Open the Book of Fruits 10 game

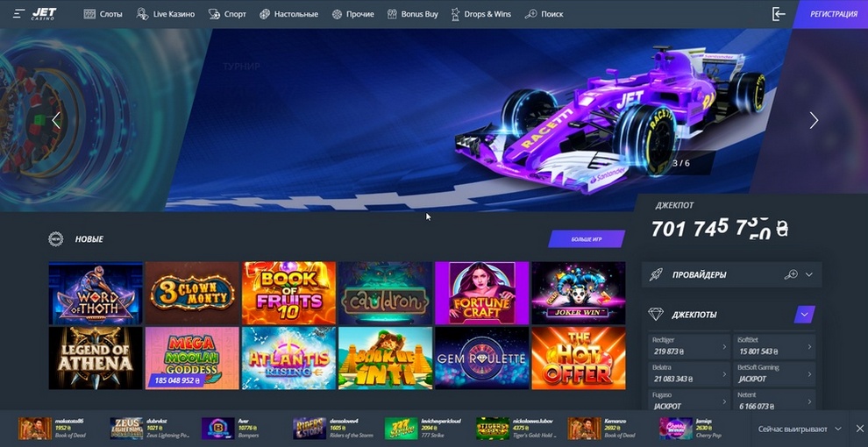(x=288, y=293)
